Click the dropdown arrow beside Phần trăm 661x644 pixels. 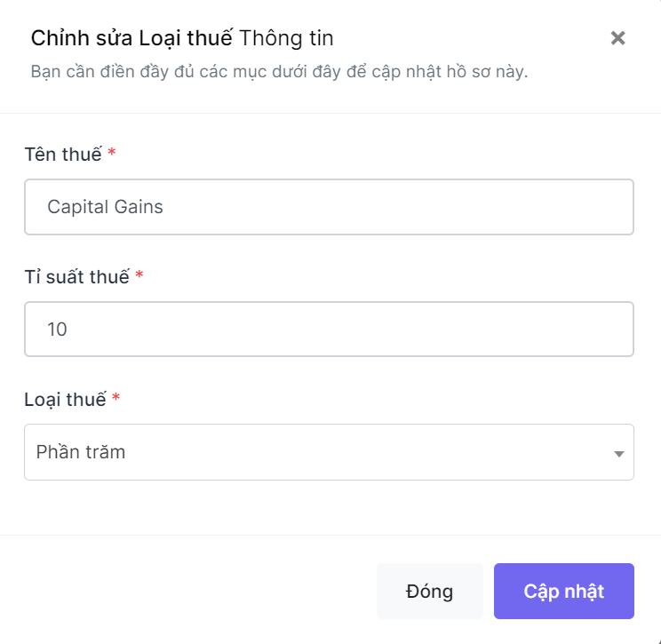[x=618, y=454]
